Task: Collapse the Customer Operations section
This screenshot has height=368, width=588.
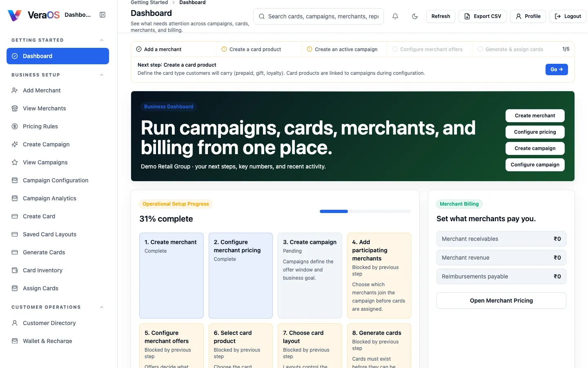Action: click(102, 307)
